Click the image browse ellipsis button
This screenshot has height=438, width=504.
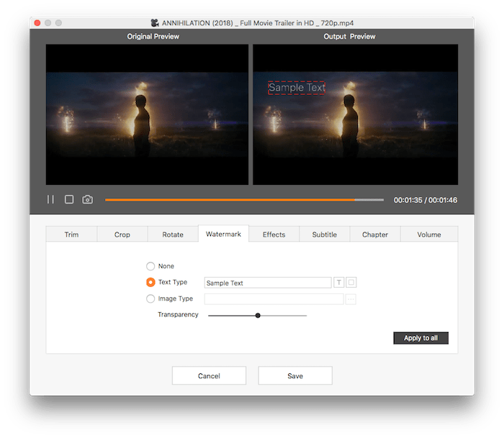tap(351, 299)
